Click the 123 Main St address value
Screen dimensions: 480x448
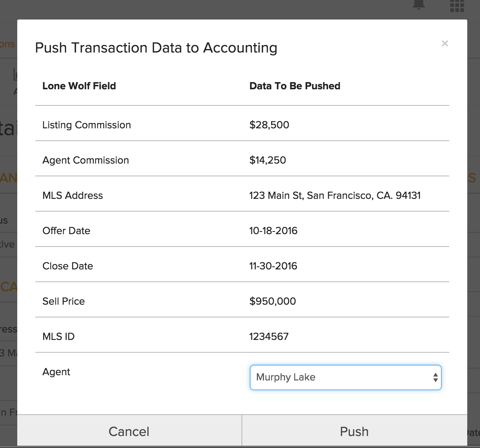[x=335, y=195]
